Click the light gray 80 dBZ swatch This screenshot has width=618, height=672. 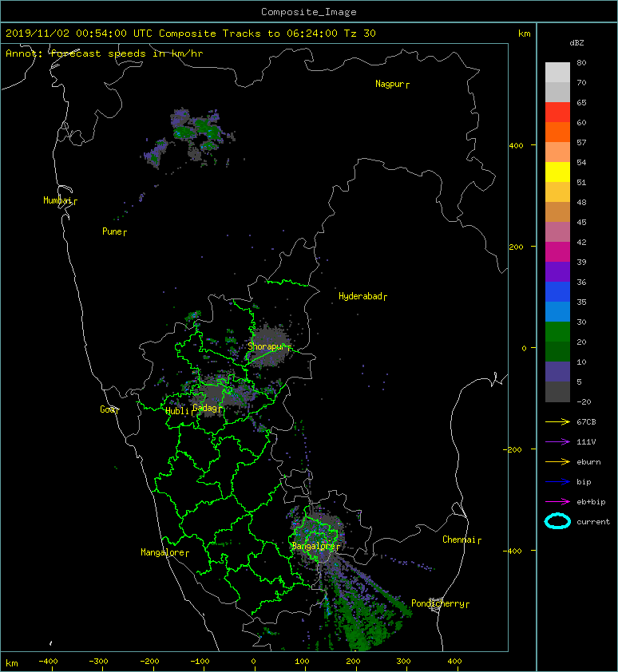pos(557,73)
